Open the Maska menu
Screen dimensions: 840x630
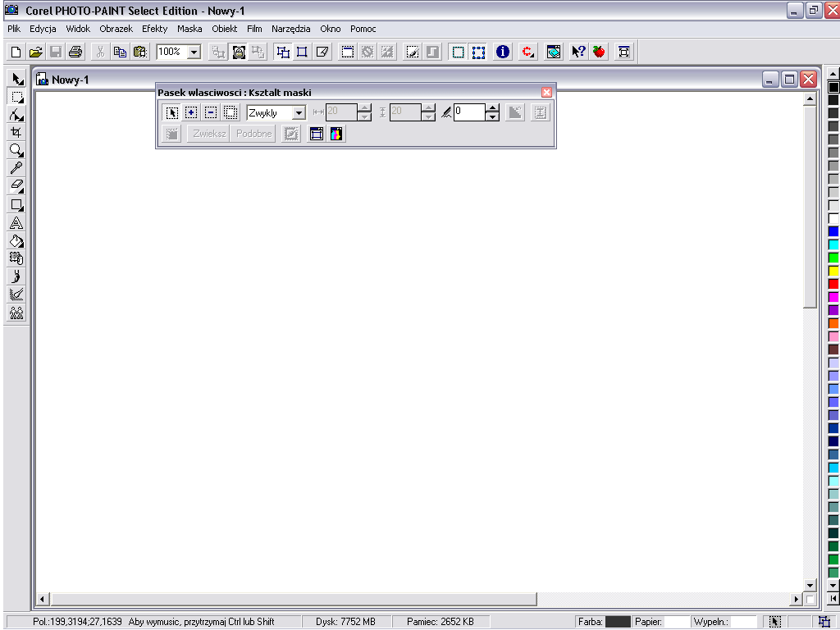(189, 29)
